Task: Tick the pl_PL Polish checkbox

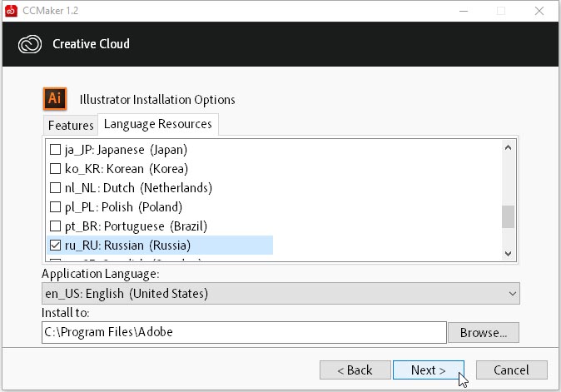Action: pyautogui.click(x=55, y=206)
